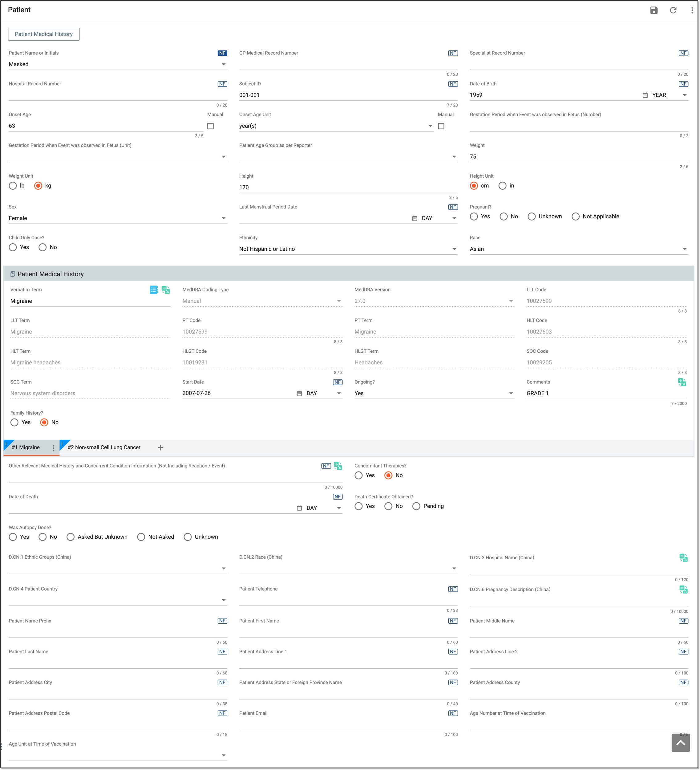Image resolution: width=700 pixels, height=770 pixels.
Task: Switch to #1 Migraine tab
Action: (x=26, y=448)
